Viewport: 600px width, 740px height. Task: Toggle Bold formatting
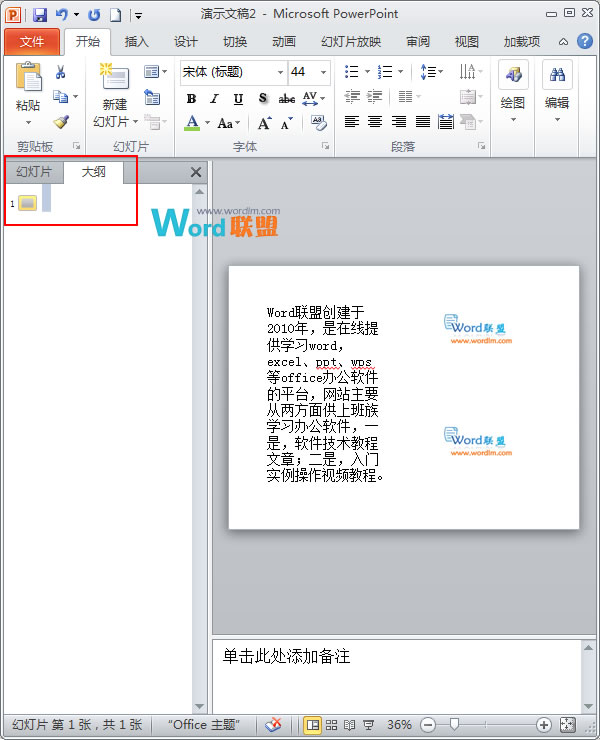click(x=191, y=99)
